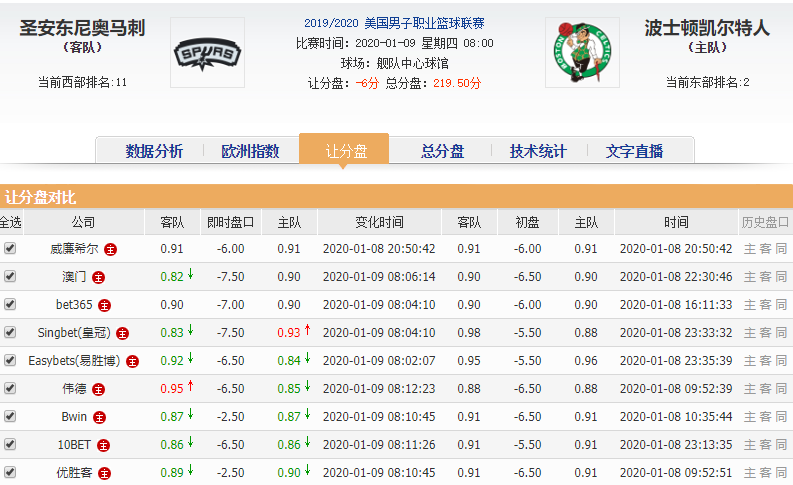Click Singbet live home odds 0.93
The width and height of the screenshot is (793, 485).
289,333
